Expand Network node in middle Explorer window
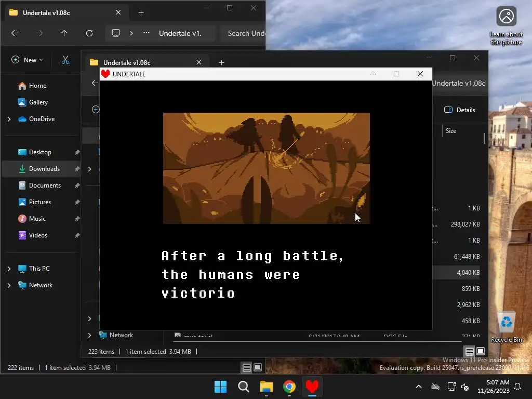This screenshot has width=532, height=399. point(89,335)
